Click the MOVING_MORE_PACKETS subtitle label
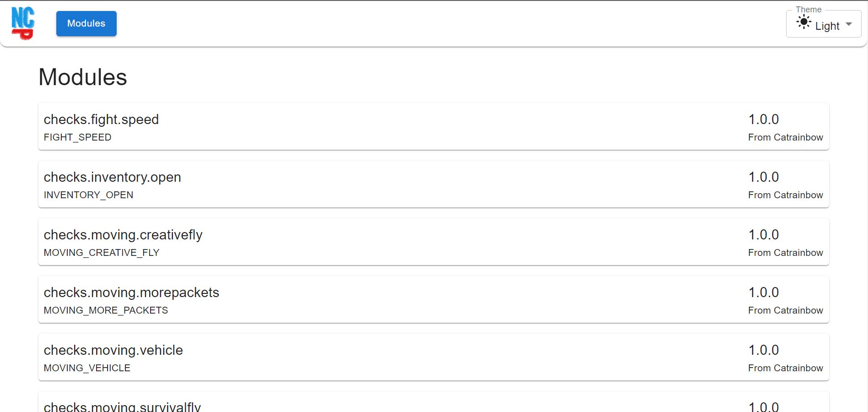868x412 pixels. coord(106,310)
